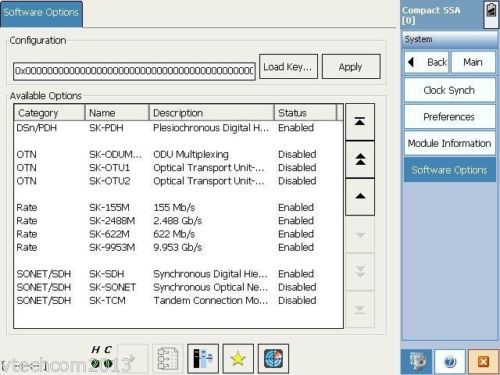Click the help question mark icon
The image size is (500, 375).
[x=450, y=362]
